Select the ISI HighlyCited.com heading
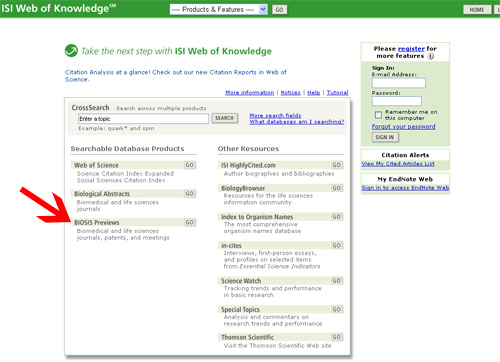This screenshot has width=500, height=362. [x=249, y=165]
